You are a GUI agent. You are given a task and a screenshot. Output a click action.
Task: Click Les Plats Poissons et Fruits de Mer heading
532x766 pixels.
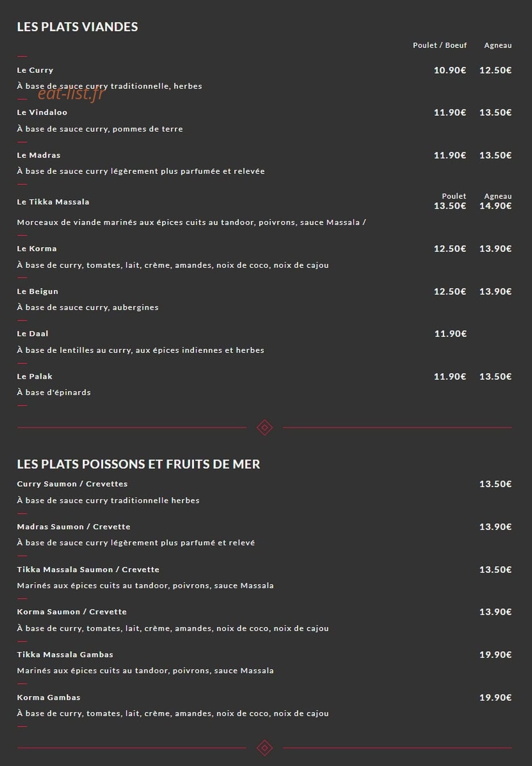point(138,464)
